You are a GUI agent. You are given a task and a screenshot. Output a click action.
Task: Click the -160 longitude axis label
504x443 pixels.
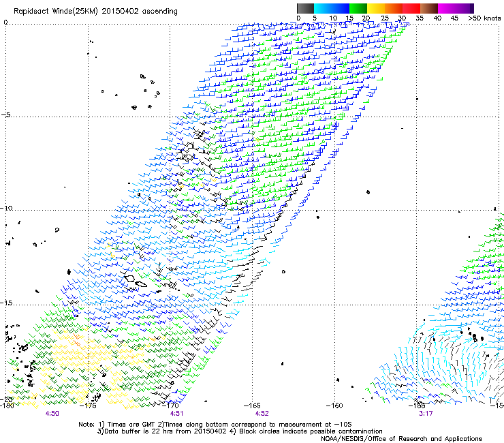(334, 406)
